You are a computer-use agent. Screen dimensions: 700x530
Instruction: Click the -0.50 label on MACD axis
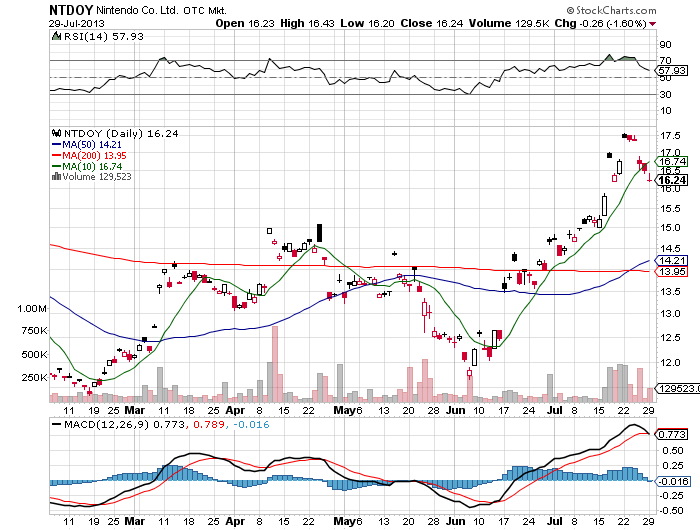tap(671, 511)
